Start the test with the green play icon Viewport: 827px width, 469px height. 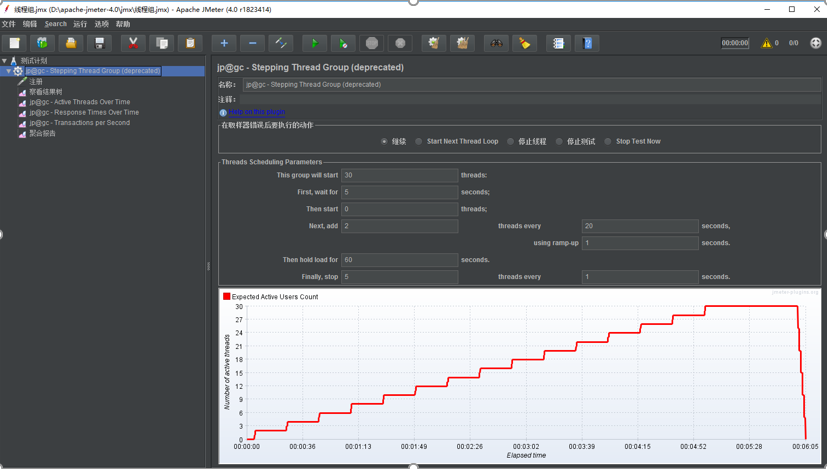(315, 43)
